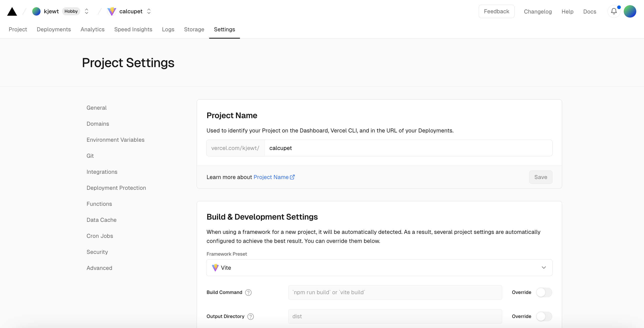Image resolution: width=644 pixels, height=328 pixels.
Task: Open the Advanced settings section
Action: click(x=99, y=268)
